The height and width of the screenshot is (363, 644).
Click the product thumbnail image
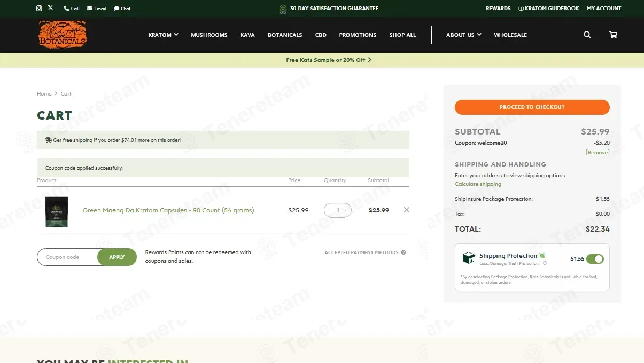(x=57, y=212)
